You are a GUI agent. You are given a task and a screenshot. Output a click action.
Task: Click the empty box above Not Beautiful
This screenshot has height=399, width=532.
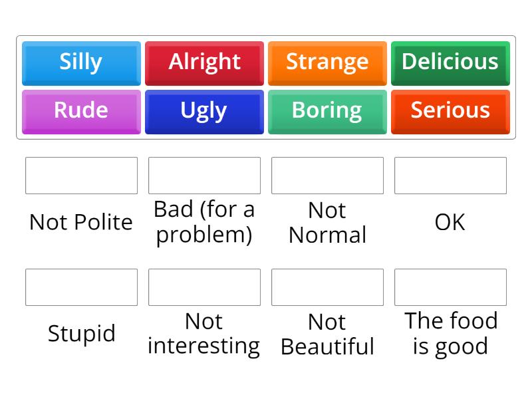click(x=327, y=287)
